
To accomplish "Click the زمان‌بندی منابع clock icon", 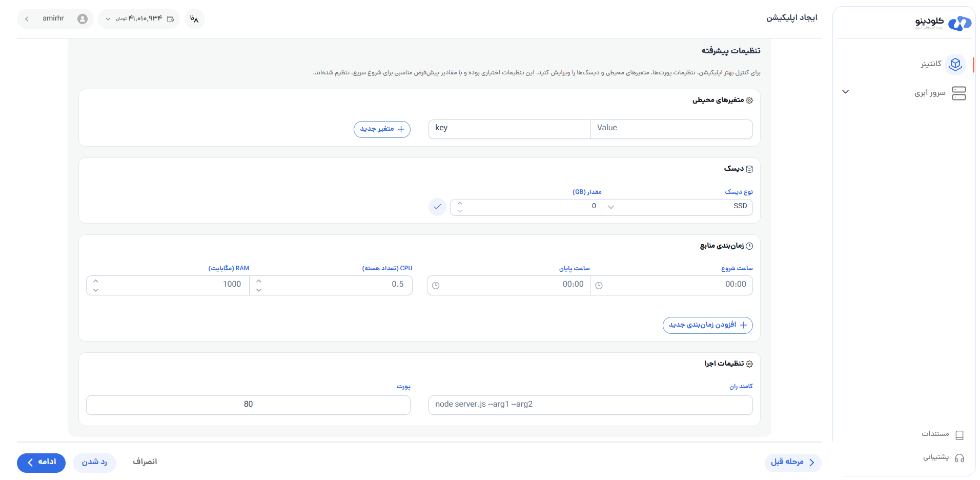I will [749, 246].
